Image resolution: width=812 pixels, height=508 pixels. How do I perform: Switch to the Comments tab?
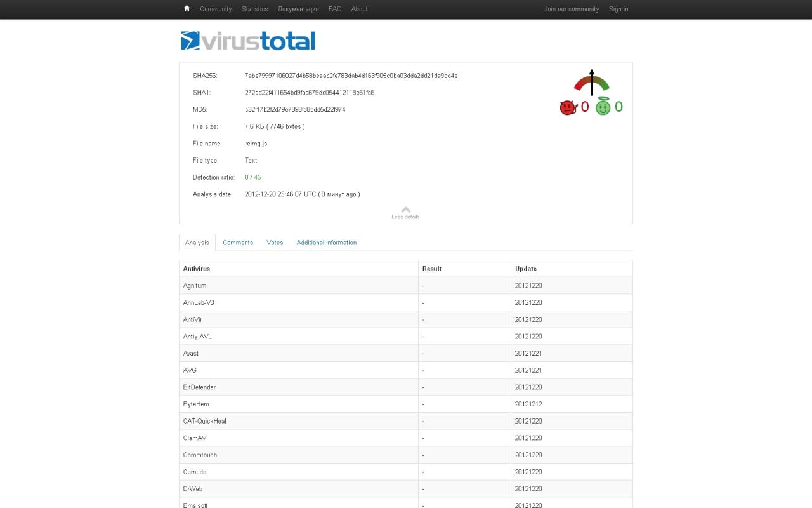point(238,243)
